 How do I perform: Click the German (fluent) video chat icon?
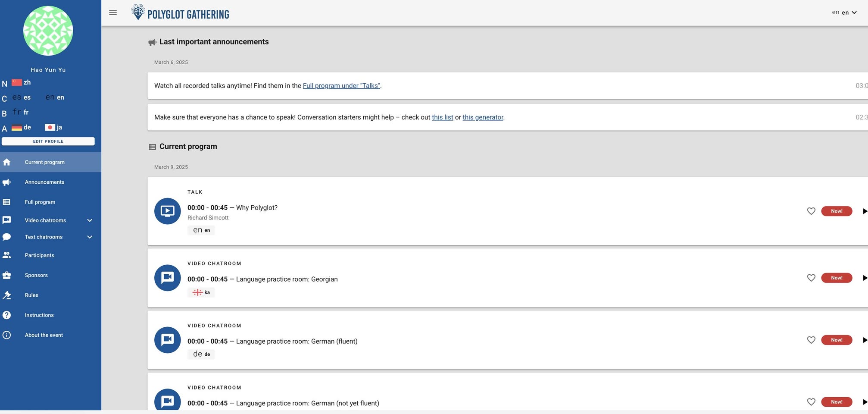click(167, 340)
